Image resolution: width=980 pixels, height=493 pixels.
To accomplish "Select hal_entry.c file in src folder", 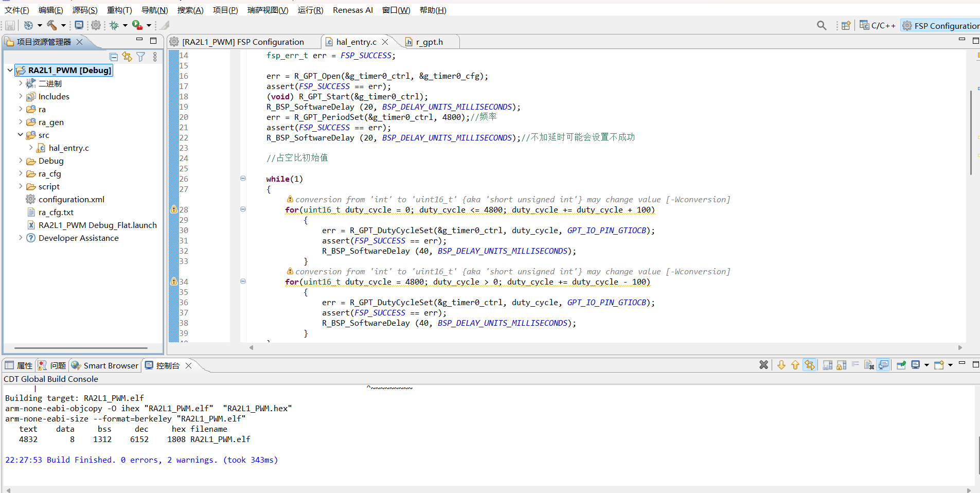I will click(x=63, y=148).
